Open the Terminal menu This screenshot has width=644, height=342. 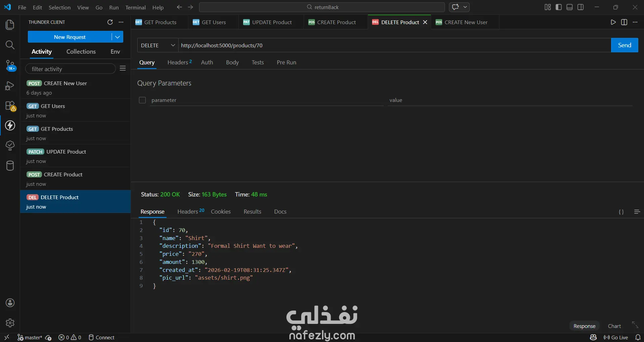pos(136,7)
